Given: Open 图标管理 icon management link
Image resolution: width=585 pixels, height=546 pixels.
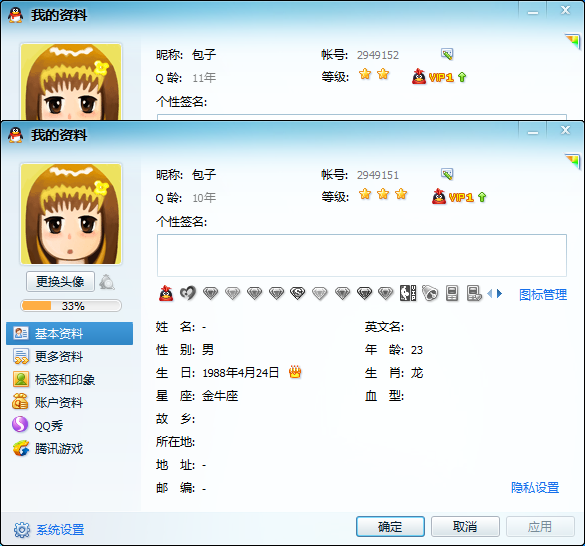Looking at the screenshot, I should click(543, 295).
